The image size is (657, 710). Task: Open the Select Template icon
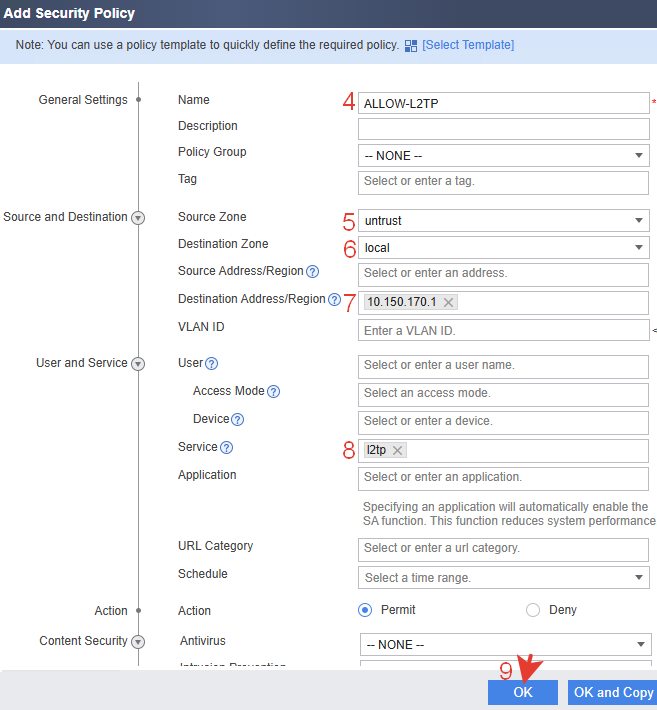(x=411, y=45)
